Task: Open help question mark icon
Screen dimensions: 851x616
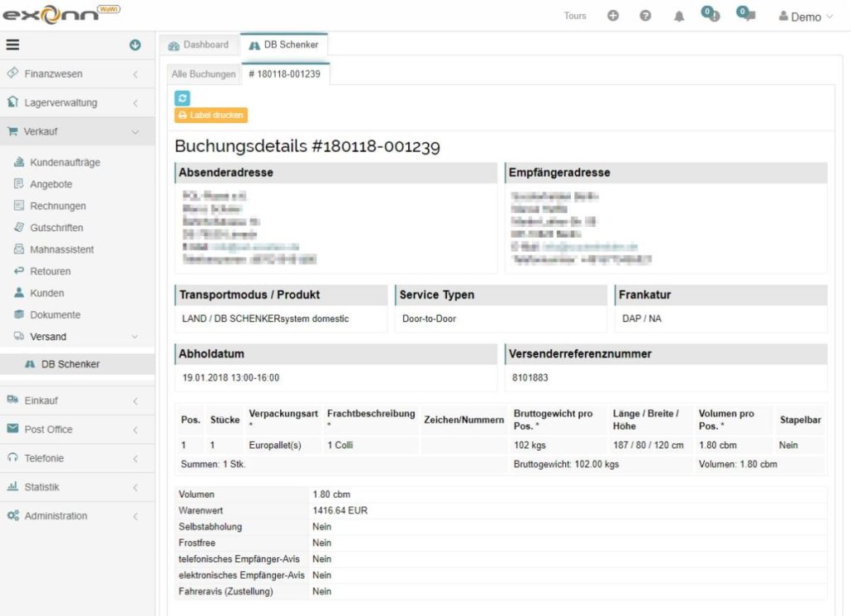Action: (645, 16)
